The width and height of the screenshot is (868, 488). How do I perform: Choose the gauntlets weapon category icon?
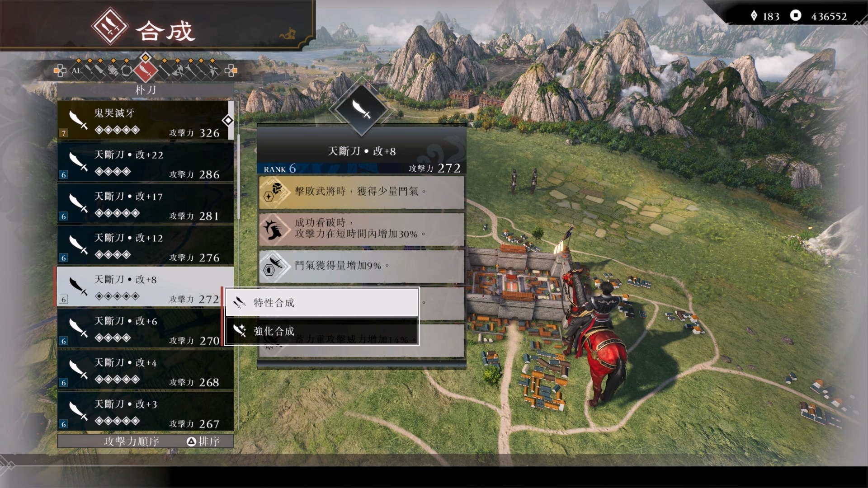(113, 70)
